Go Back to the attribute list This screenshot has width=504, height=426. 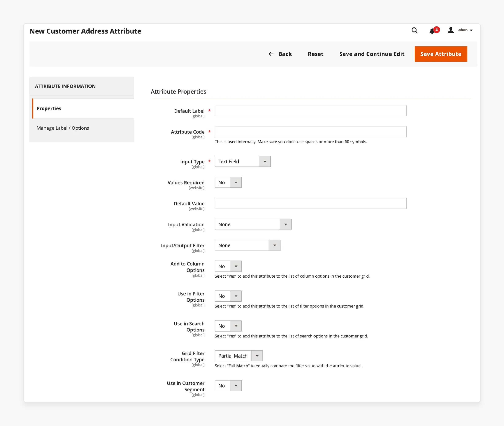(280, 54)
